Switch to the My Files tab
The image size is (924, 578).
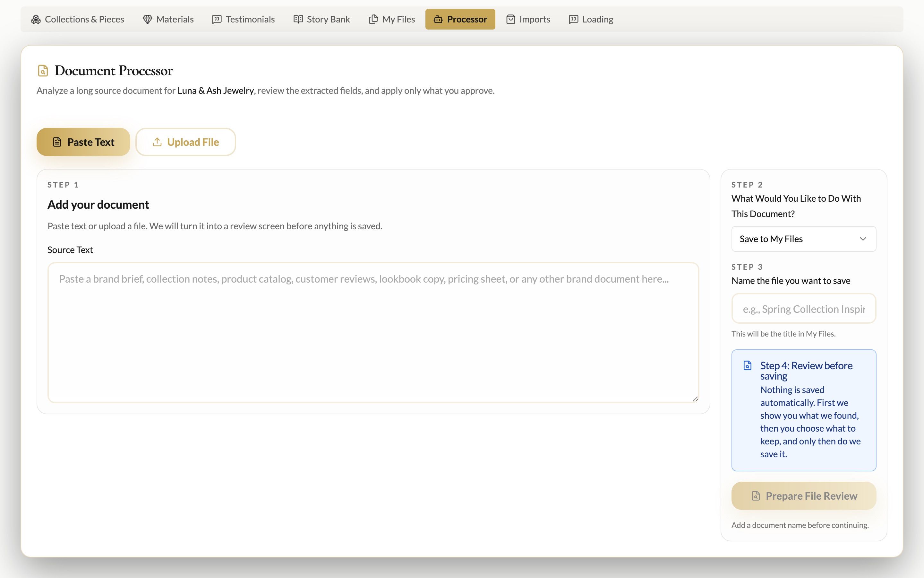click(x=392, y=19)
